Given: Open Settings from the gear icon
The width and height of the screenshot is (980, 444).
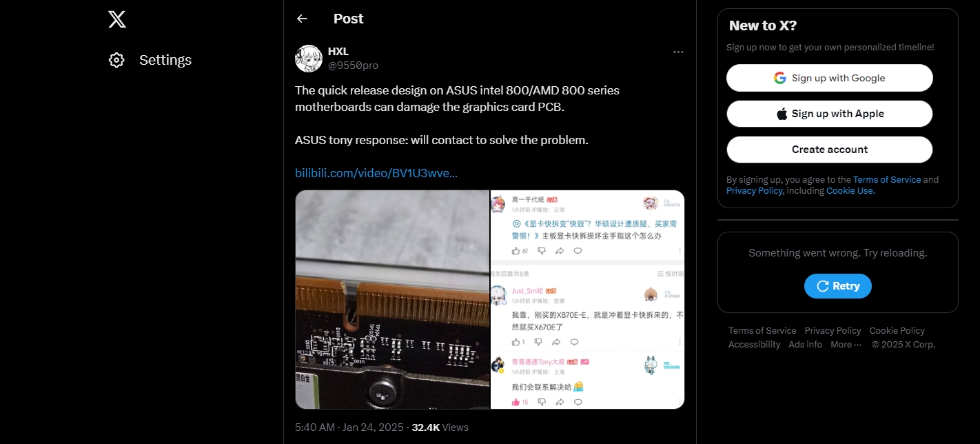Looking at the screenshot, I should click(116, 60).
